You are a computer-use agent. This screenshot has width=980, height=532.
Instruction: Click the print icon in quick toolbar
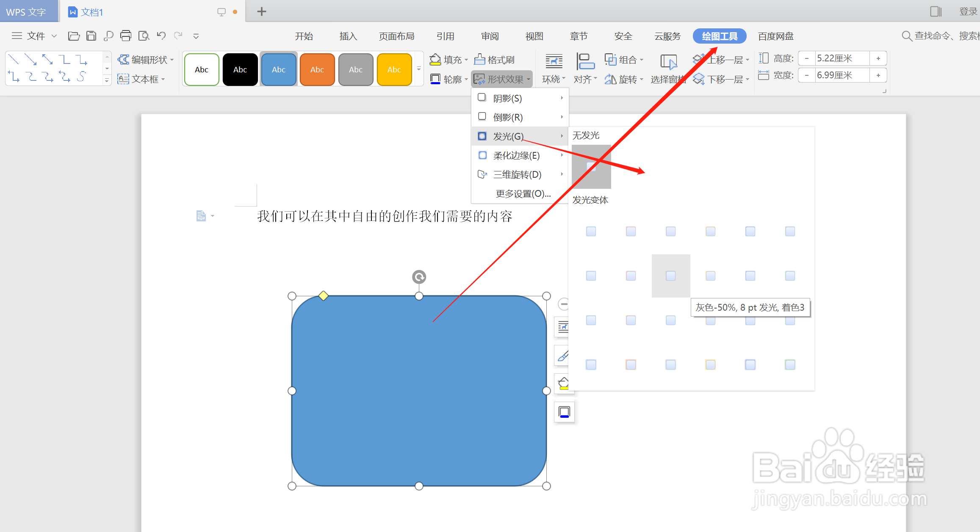pos(126,36)
